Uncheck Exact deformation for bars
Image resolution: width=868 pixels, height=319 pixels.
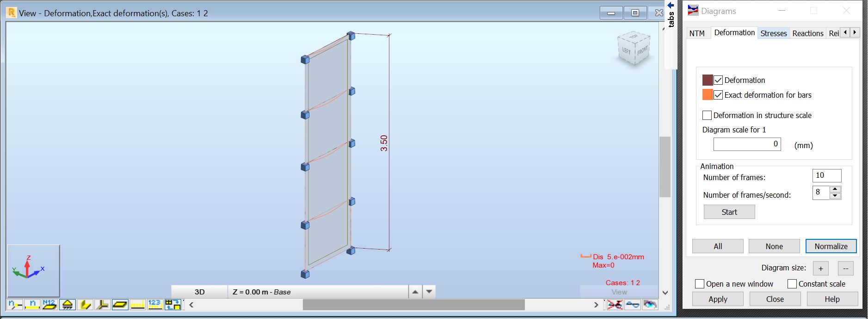pos(718,95)
